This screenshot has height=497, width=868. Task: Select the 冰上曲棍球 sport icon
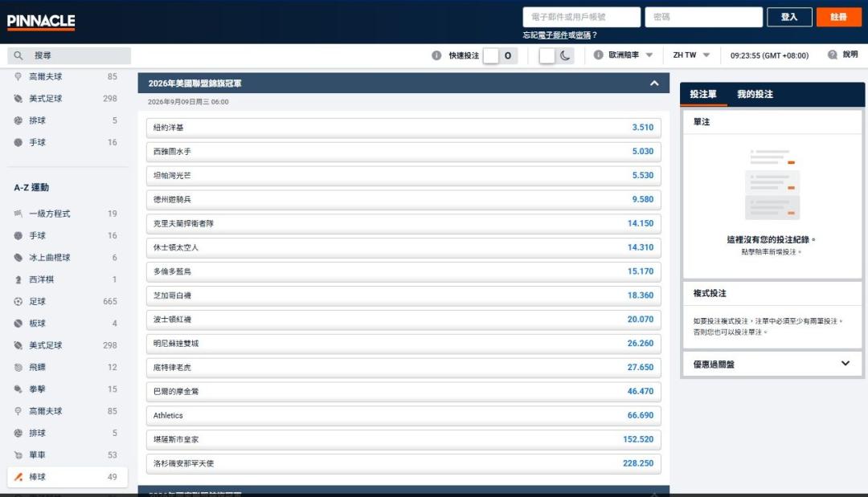pos(18,258)
